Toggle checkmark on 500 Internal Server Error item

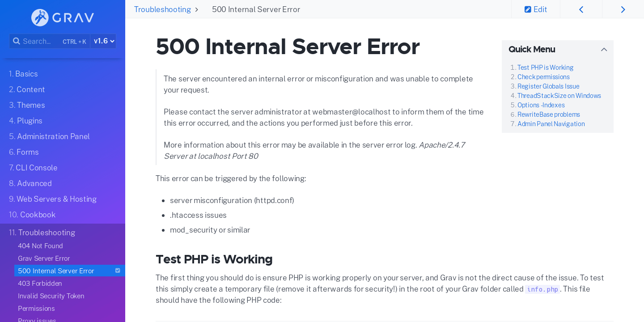click(x=118, y=271)
